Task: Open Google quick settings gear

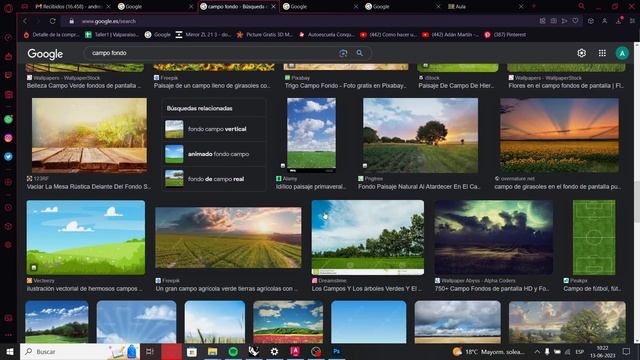Action: (582, 53)
